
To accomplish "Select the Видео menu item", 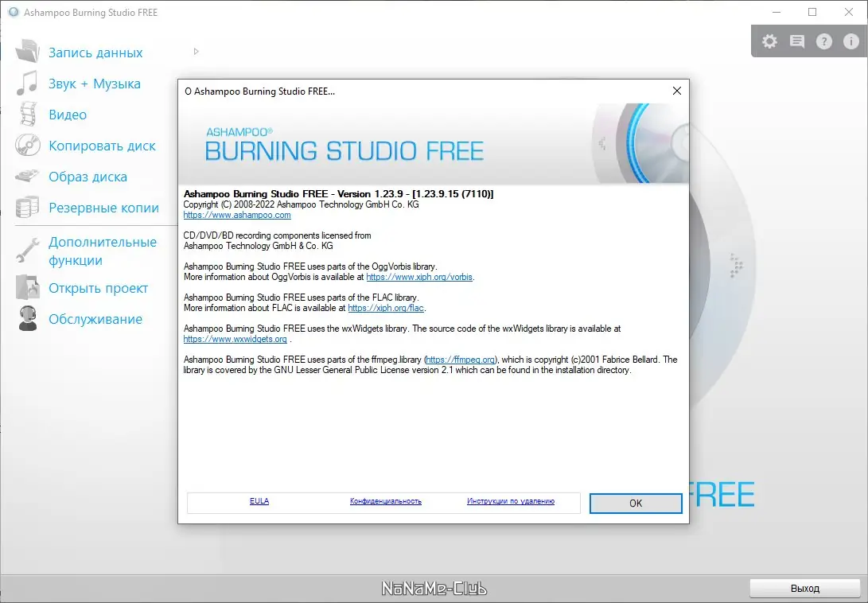I will click(x=68, y=115).
